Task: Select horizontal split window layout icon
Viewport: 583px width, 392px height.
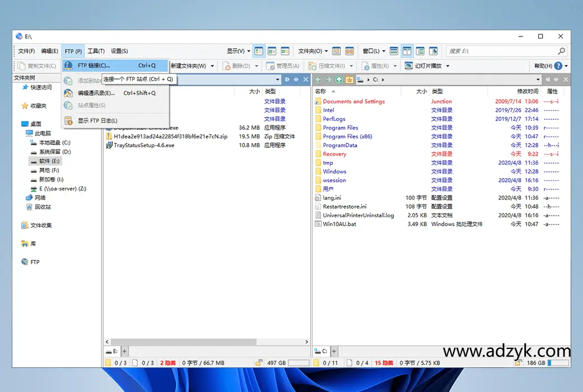Action: [394, 51]
